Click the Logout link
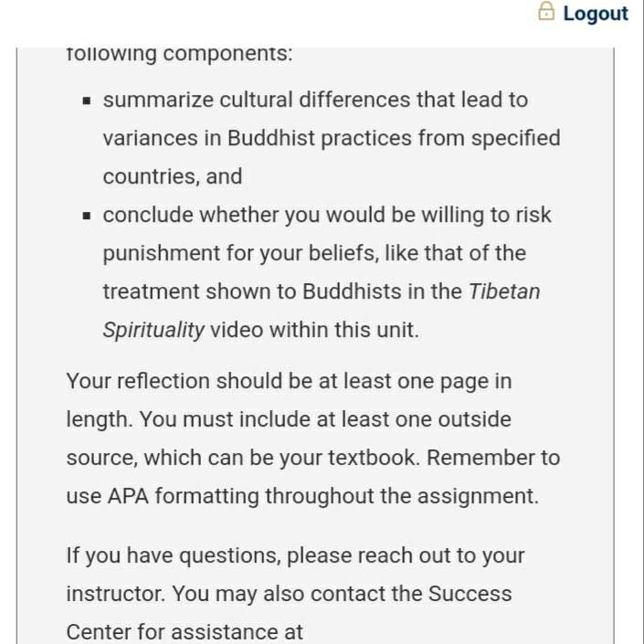644x644 pixels. click(595, 14)
